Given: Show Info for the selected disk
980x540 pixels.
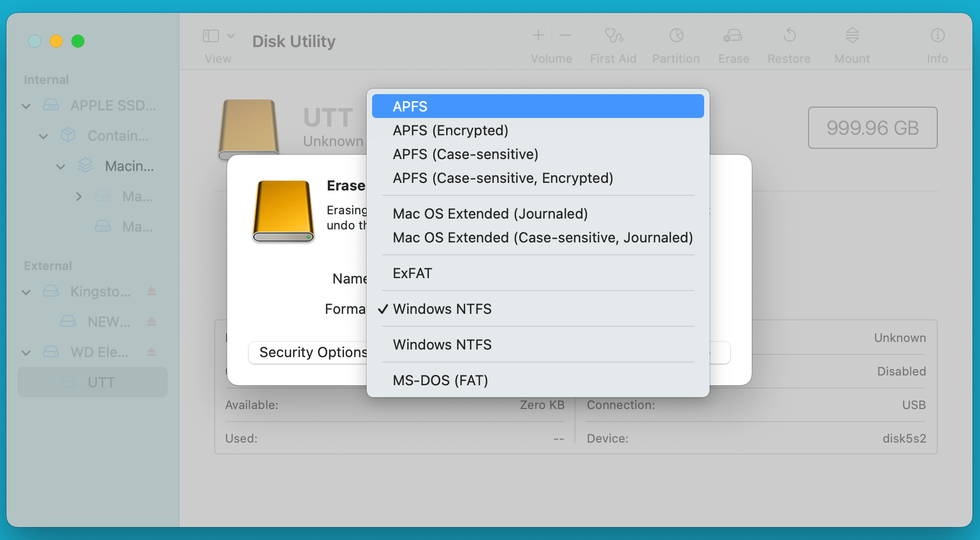Looking at the screenshot, I should [x=937, y=43].
